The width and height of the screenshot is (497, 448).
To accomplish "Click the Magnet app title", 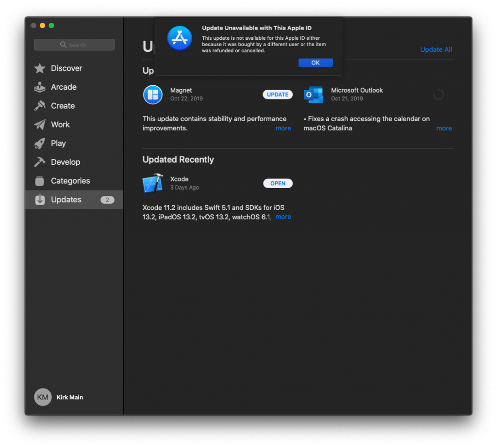I will tap(181, 90).
